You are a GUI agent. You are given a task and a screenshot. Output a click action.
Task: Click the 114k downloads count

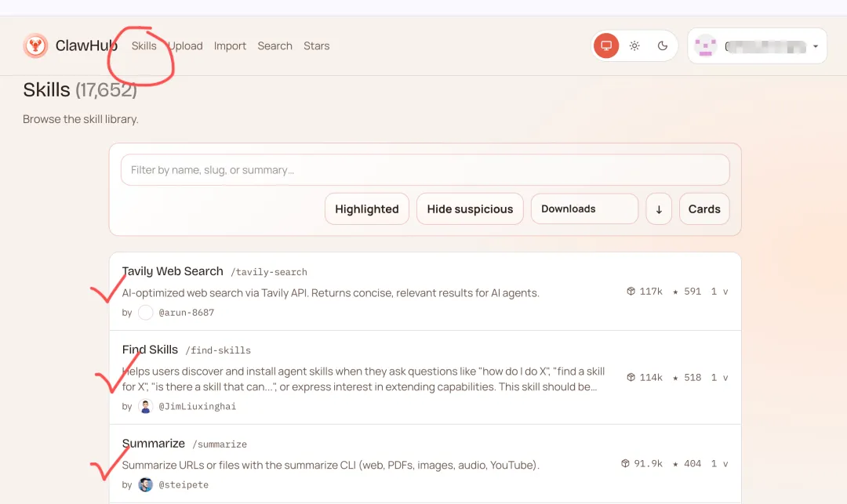[651, 377]
